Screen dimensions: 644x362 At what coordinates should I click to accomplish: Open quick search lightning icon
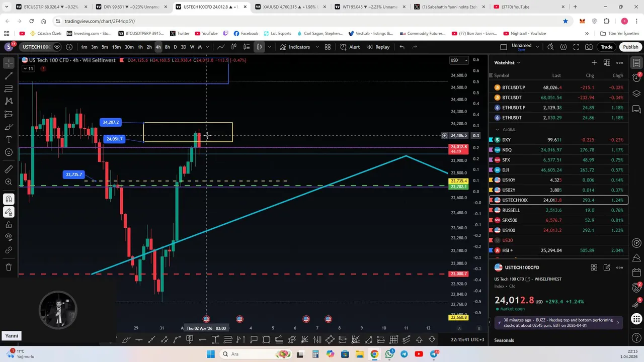[x=550, y=47]
